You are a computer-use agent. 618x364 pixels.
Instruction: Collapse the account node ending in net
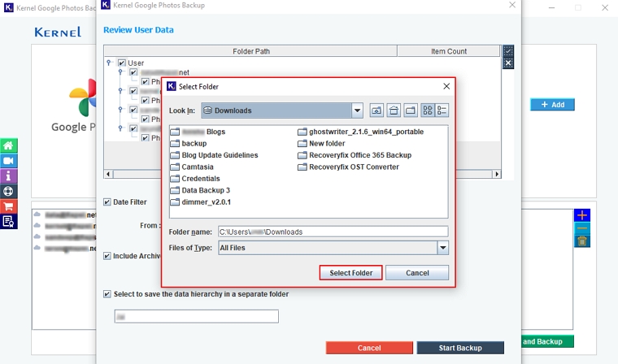[120, 72]
